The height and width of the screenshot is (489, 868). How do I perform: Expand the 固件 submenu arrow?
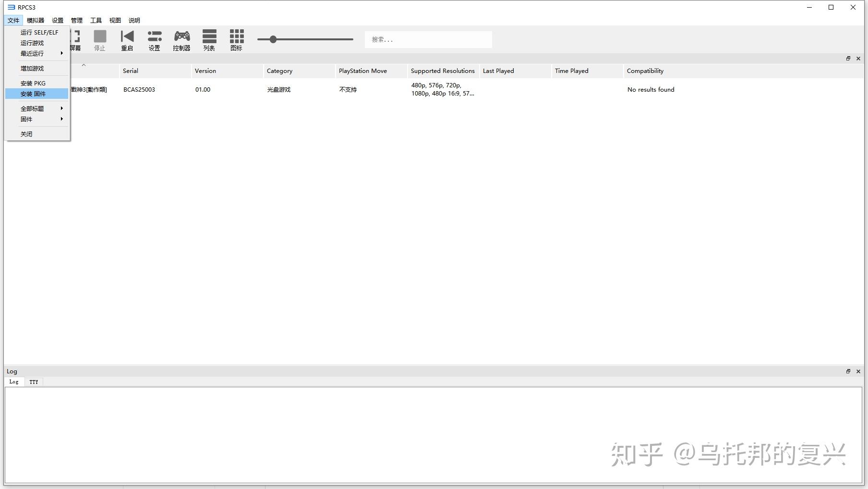[61, 119]
